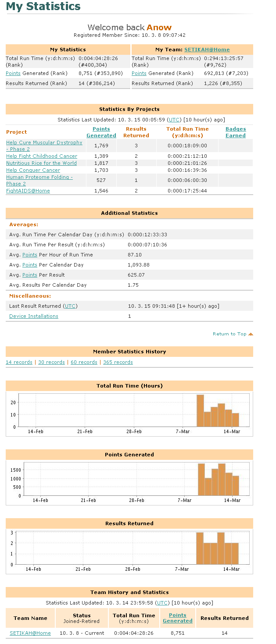Image resolution: width=276 pixels, height=644 pixels.
Task: Open UTC link in Last Result Returned row
Action: (70, 306)
